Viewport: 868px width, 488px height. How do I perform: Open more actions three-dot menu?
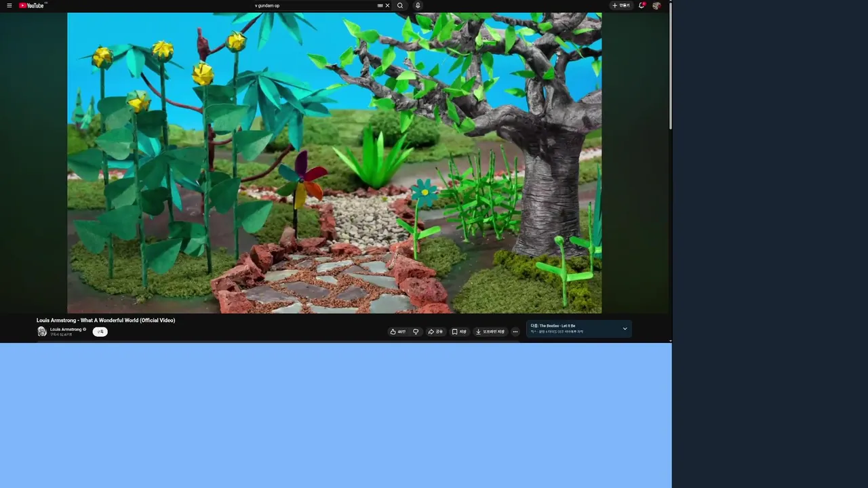(515, 331)
